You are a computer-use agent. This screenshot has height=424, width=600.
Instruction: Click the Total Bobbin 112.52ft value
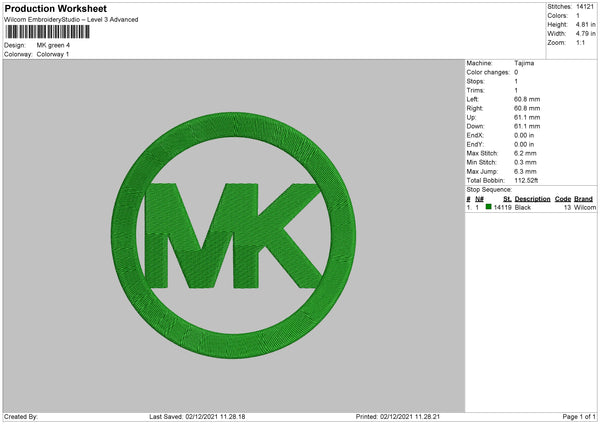[528, 179]
